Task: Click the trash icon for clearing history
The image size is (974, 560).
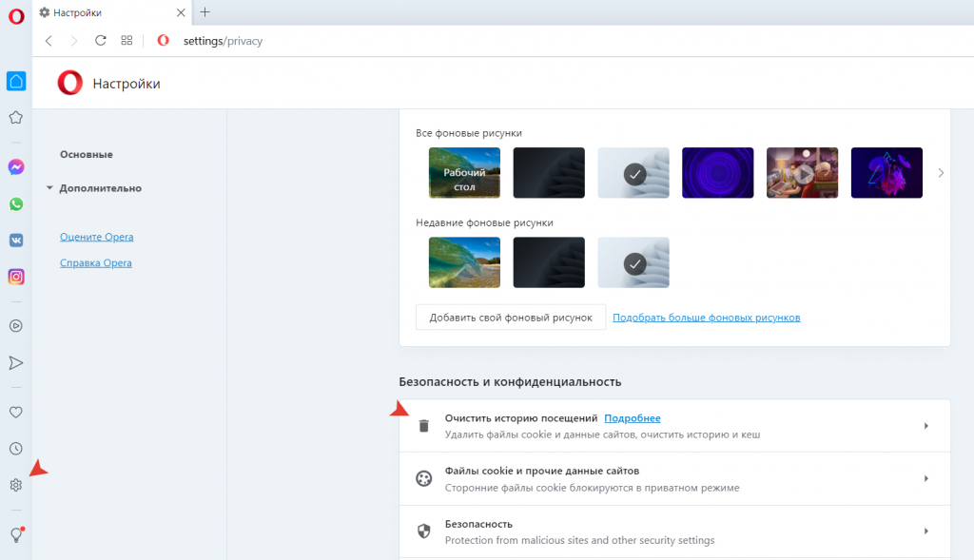Action: pos(423,426)
